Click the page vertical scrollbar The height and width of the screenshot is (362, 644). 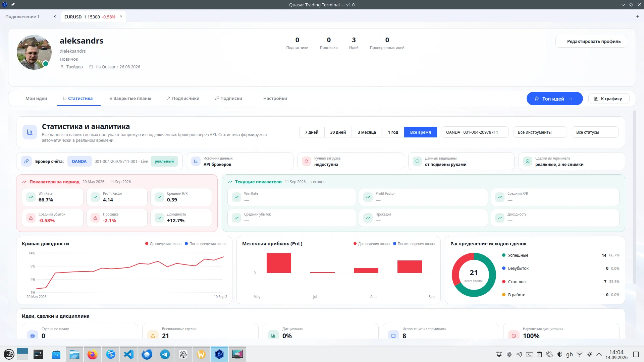(634, 197)
